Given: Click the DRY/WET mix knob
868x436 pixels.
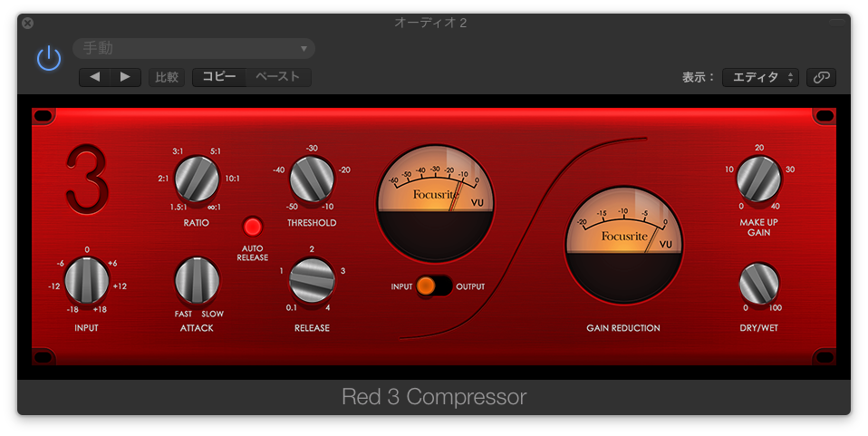Looking at the screenshot, I should pyautogui.click(x=759, y=284).
